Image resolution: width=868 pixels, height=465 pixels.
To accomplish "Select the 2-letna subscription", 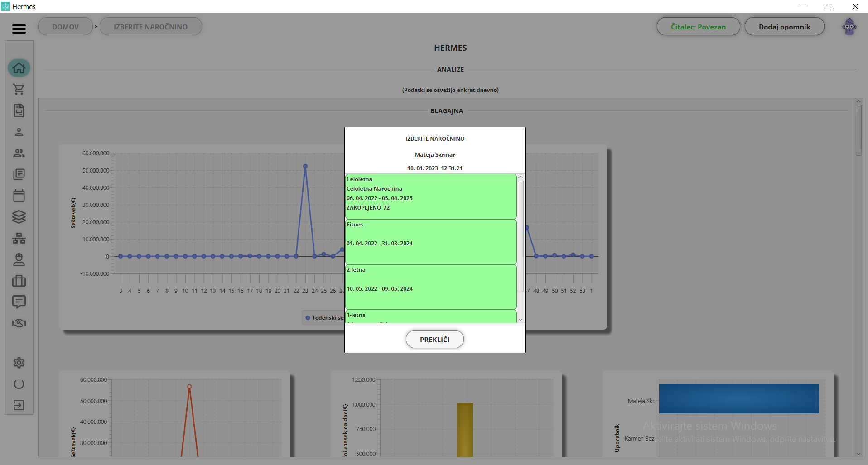I will (431, 287).
